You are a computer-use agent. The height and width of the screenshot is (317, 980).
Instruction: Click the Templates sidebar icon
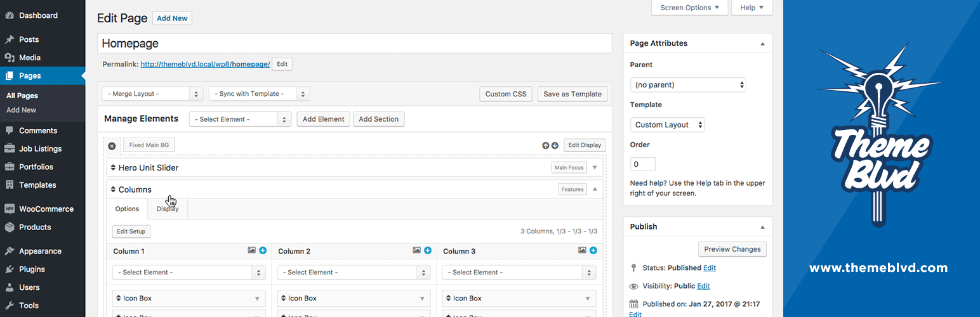(10, 185)
